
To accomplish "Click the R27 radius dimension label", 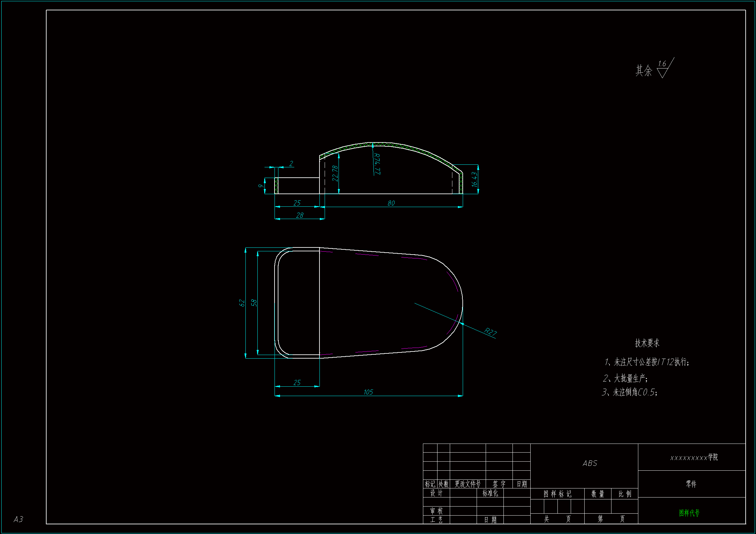I will [x=490, y=332].
